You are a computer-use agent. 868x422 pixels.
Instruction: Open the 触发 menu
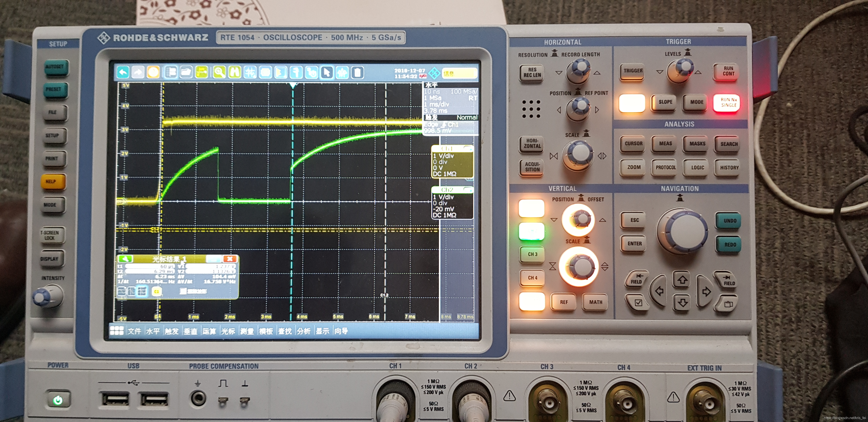(x=172, y=331)
